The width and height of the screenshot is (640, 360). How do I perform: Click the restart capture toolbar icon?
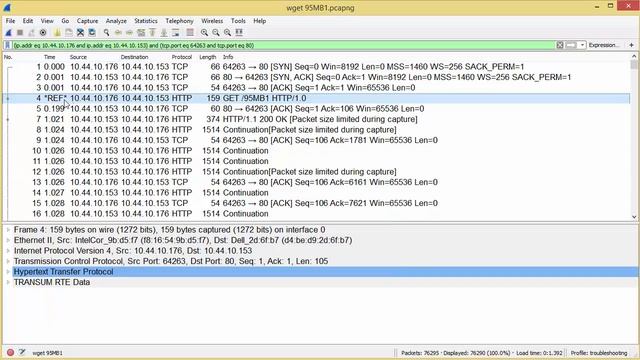point(31,33)
